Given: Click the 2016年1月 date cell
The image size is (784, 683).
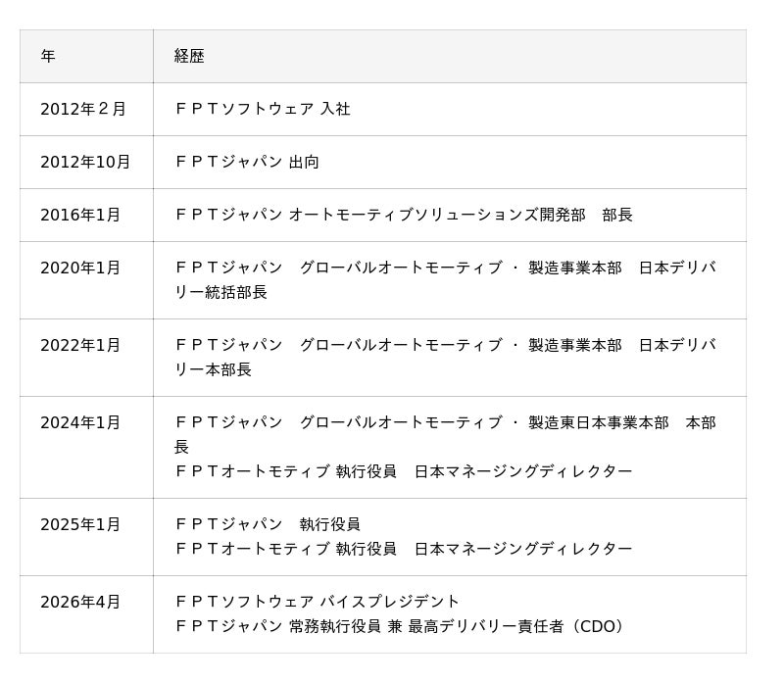Looking at the screenshot, I should point(80,215).
